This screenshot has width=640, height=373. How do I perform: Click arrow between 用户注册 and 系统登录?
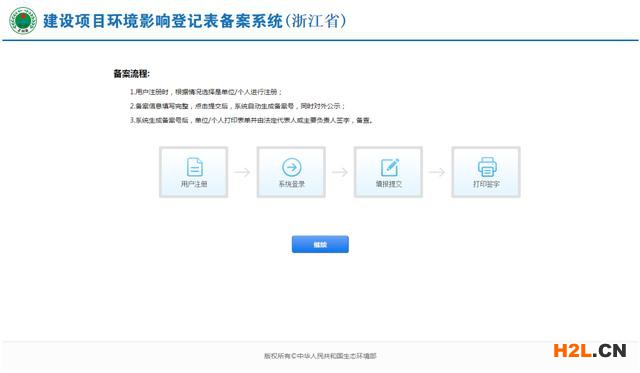(x=242, y=172)
